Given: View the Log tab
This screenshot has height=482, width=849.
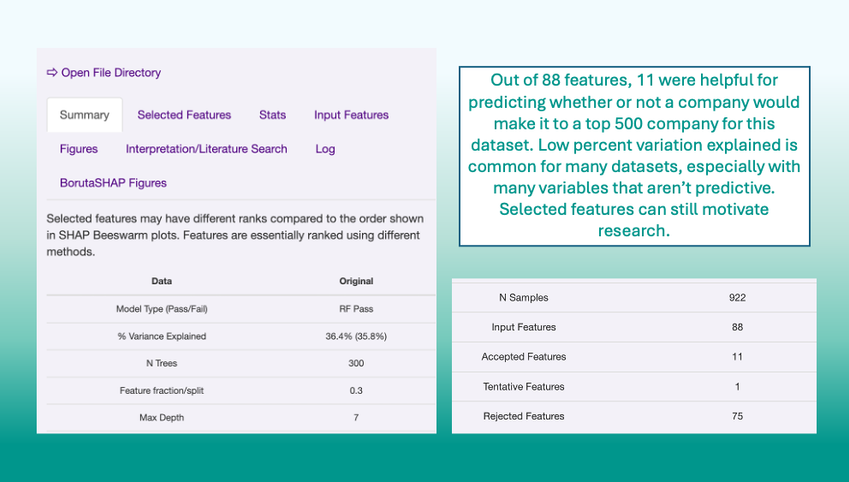Looking at the screenshot, I should pyautogui.click(x=325, y=149).
